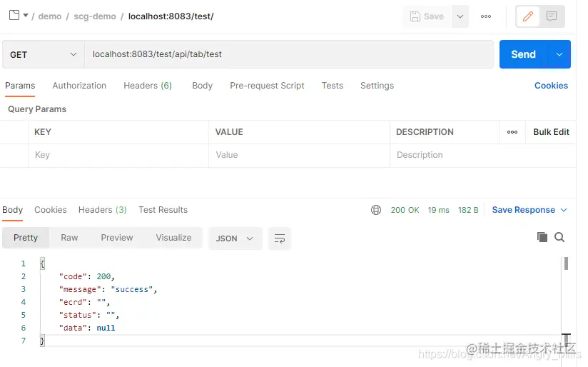Select the pencil edit mode icon
Viewport: 588px width, 367px height.
click(528, 16)
